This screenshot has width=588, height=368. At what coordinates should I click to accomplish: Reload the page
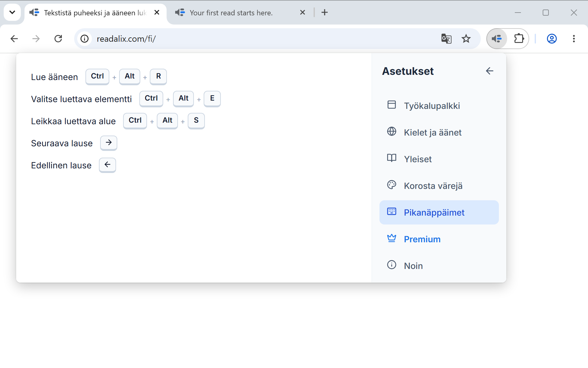tap(58, 39)
